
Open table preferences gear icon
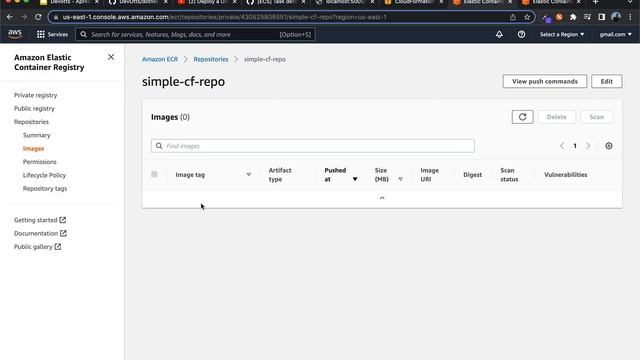pos(609,146)
